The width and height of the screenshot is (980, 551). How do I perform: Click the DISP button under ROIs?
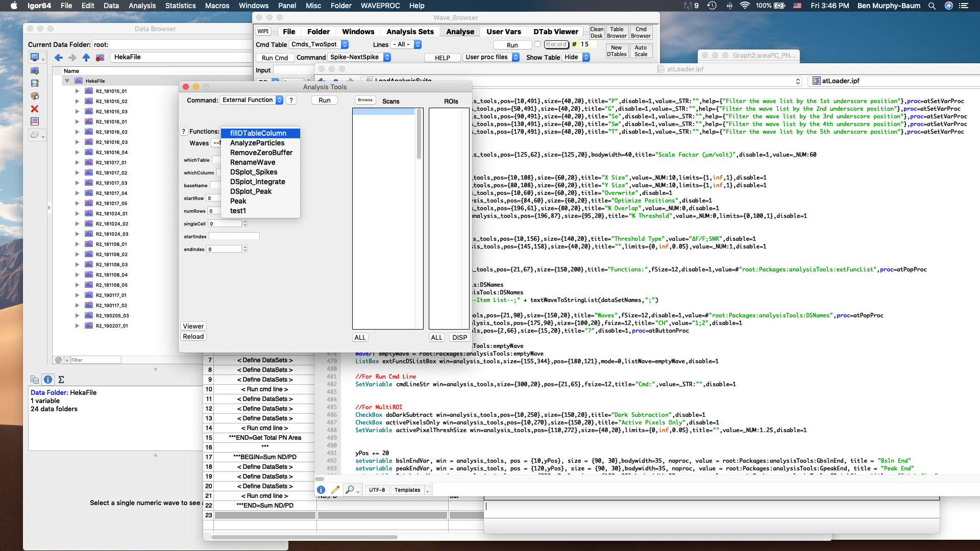[x=459, y=338]
